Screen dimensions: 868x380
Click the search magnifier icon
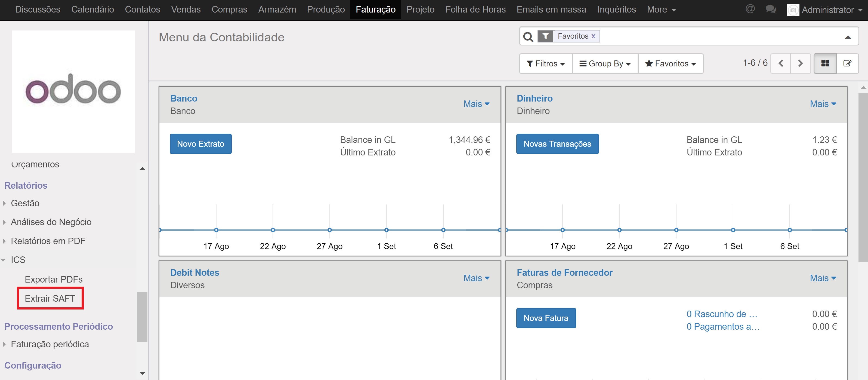tap(528, 36)
